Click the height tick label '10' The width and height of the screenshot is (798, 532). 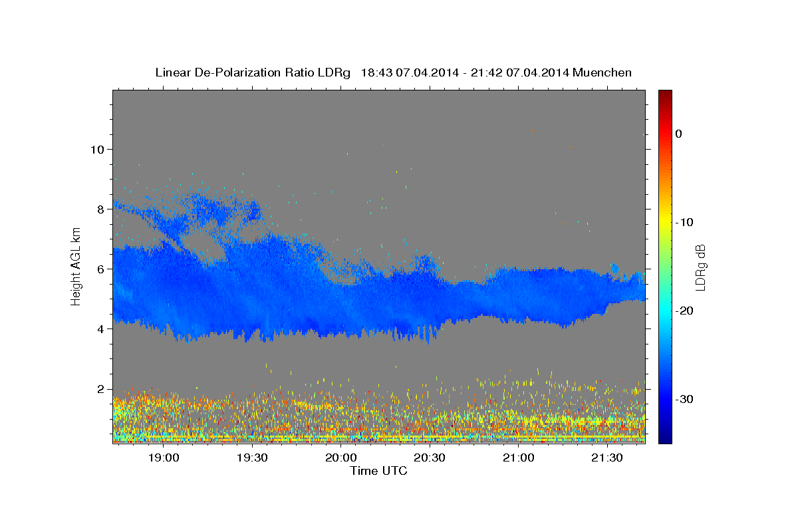(x=97, y=149)
